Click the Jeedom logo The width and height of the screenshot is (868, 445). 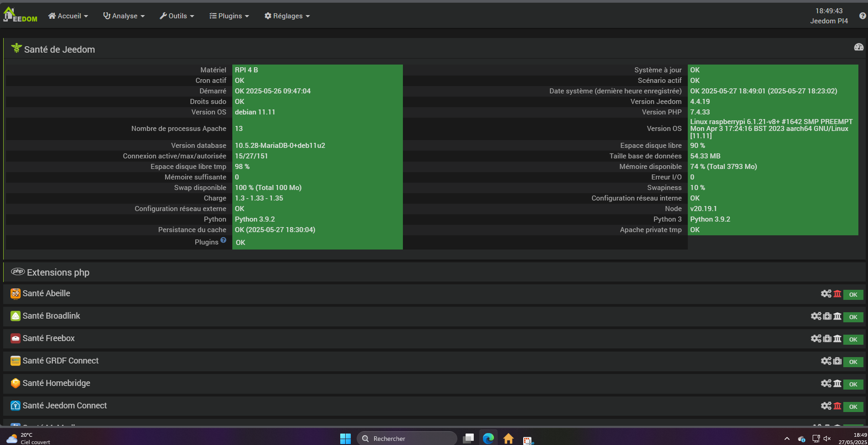(20, 15)
